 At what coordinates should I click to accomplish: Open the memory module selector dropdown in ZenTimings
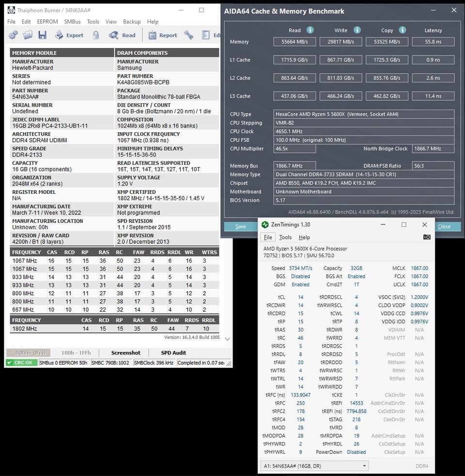314,466
